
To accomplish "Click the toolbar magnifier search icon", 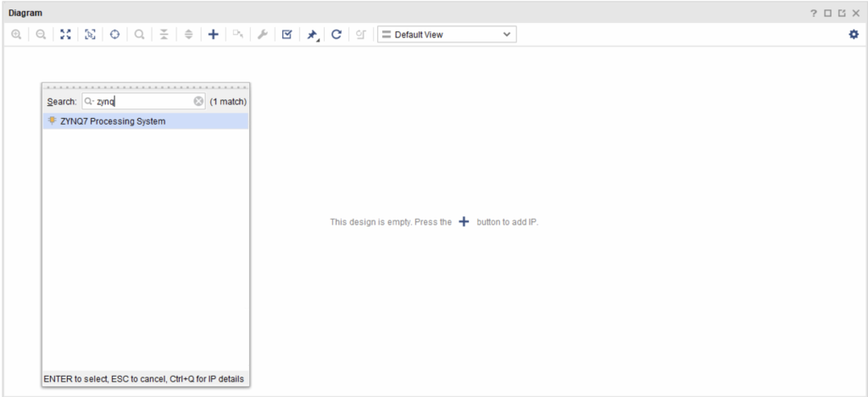I will [139, 35].
